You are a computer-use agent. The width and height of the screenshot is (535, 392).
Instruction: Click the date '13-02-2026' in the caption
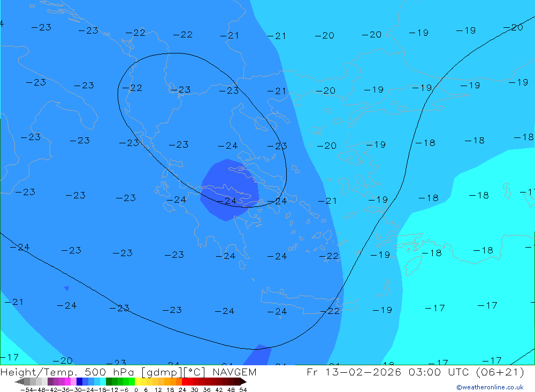[x=363, y=372]
